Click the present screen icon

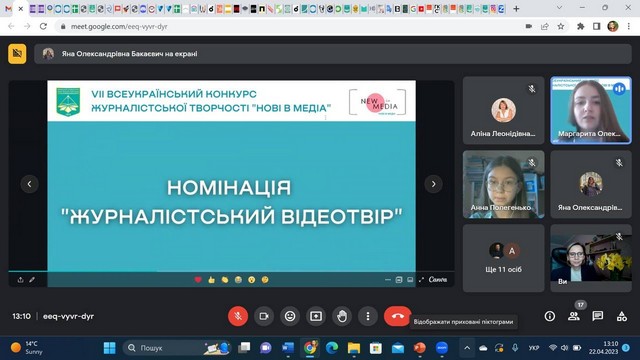(x=316, y=316)
